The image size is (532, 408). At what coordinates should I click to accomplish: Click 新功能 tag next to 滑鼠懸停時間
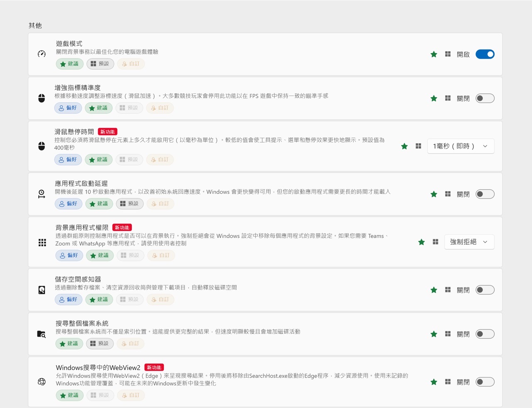[x=108, y=132]
